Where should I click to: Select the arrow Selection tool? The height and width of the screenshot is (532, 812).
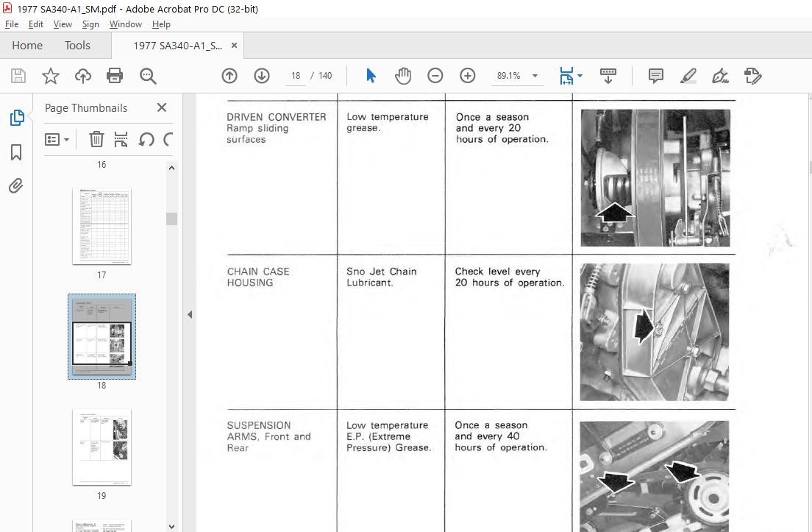point(371,76)
